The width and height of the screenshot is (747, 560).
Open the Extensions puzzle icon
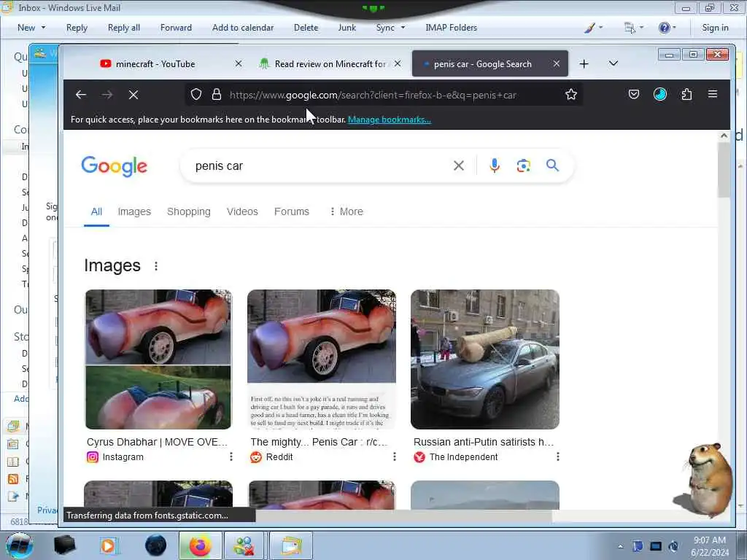coord(686,94)
